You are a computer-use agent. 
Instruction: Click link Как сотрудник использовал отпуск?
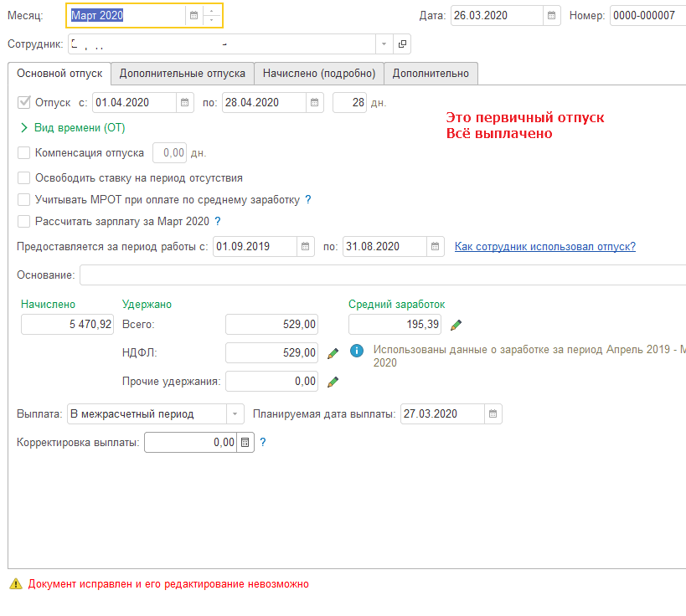[x=544, y=246]
